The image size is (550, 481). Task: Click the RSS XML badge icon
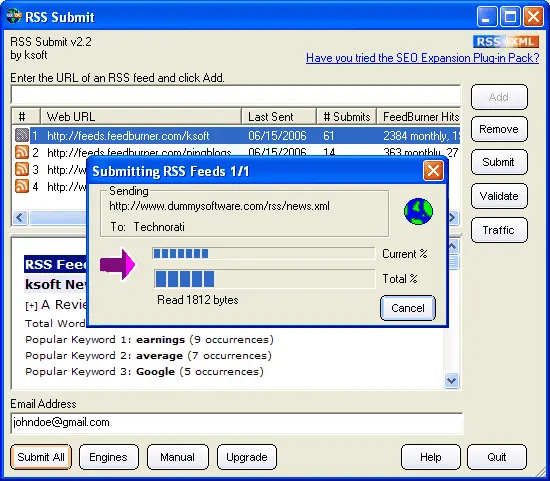click(x=506, y=42)
